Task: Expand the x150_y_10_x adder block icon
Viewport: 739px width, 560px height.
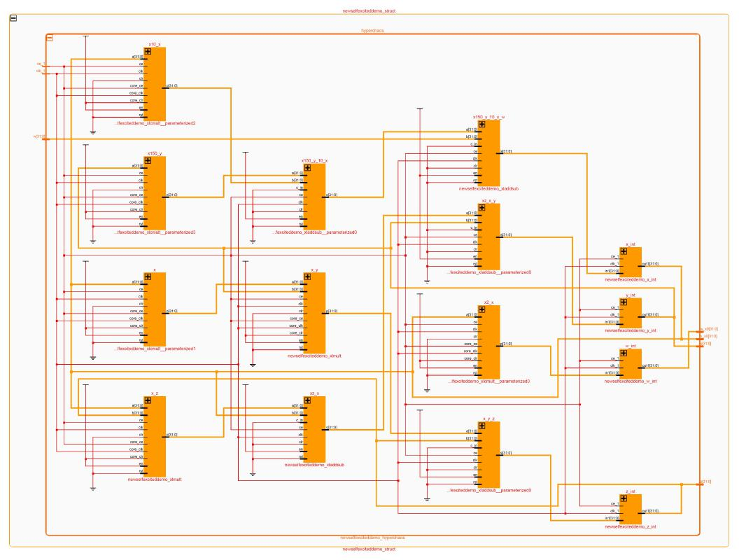Action: pyautogui.click(x=307, y=169)
